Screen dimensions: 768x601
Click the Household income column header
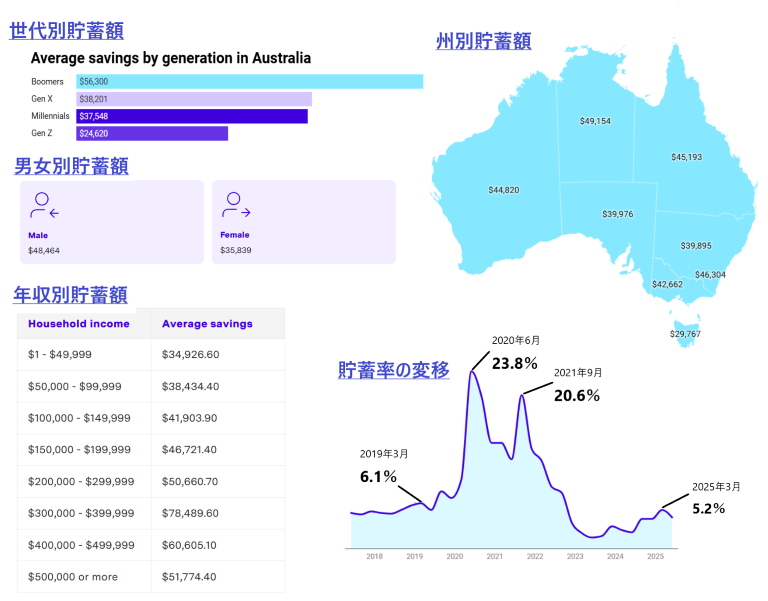pos(79,324)
